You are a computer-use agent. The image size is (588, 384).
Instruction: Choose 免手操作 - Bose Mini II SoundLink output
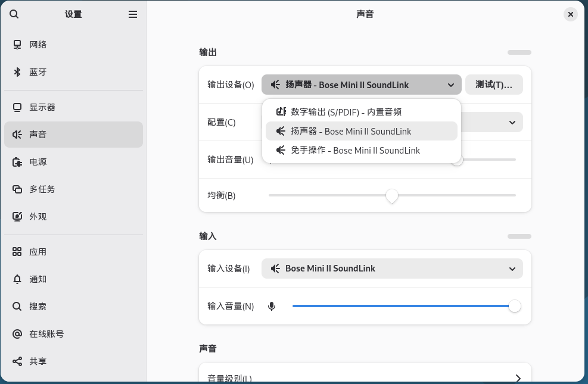pos(362,150)
